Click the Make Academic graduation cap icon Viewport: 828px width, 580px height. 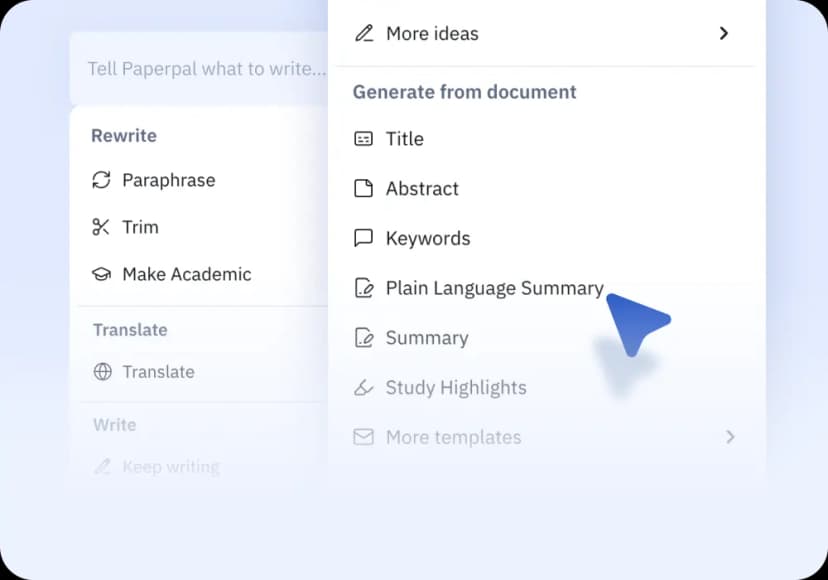(101, 274)
